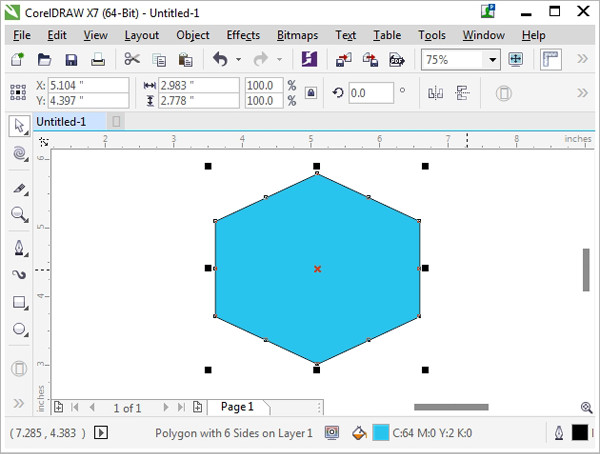Click the Copy icon

(159, 60)
